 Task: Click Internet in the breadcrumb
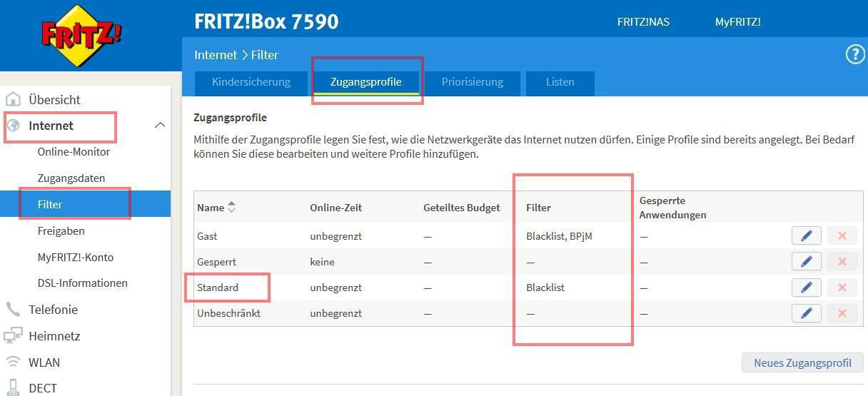pos(216,55)
